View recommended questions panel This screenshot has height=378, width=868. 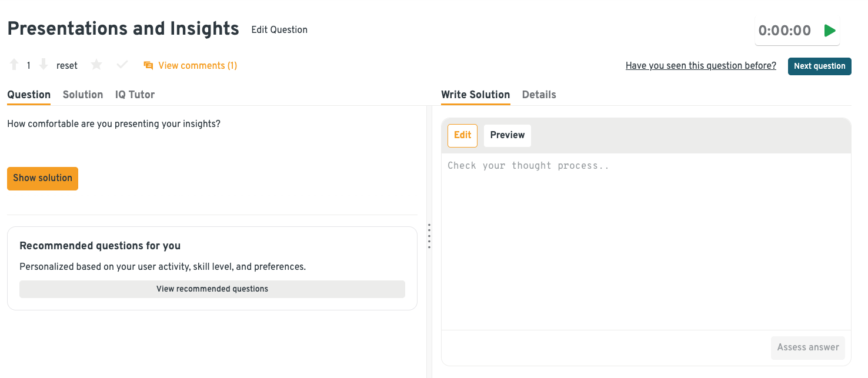[x=212, y=289]
